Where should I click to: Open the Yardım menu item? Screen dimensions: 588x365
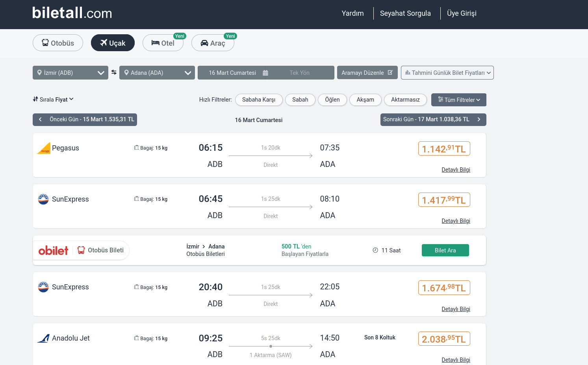[353, 13]
